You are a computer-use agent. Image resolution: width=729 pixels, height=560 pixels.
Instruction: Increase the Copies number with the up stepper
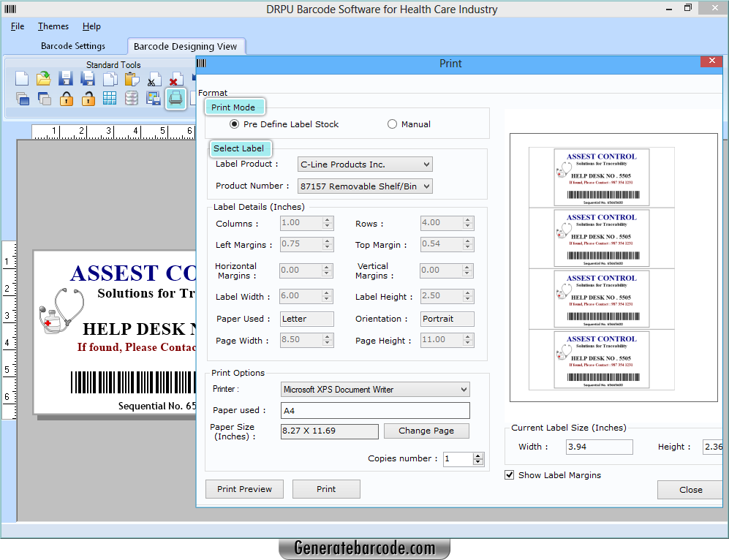point(478,455)
